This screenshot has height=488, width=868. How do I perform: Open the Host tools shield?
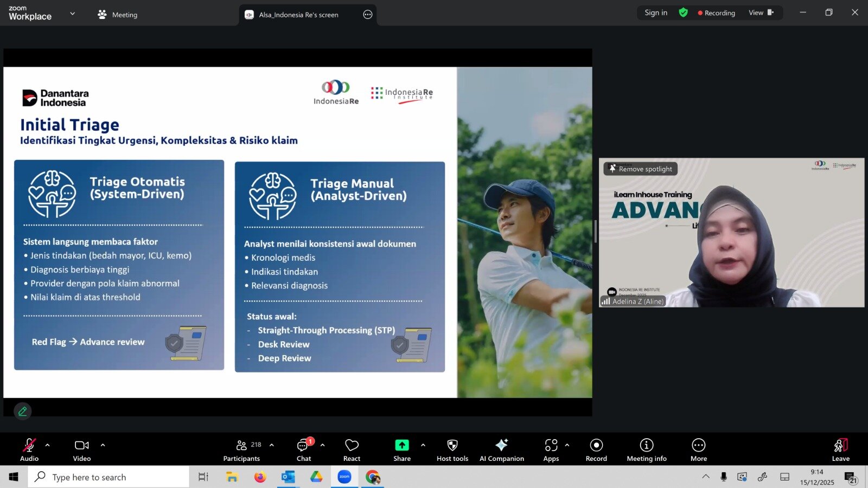(452, 450)
